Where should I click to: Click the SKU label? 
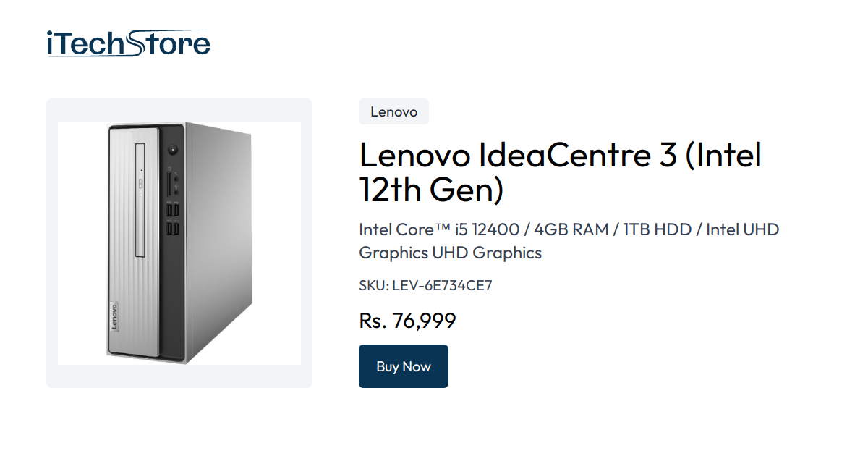click(x=373, y=285)
